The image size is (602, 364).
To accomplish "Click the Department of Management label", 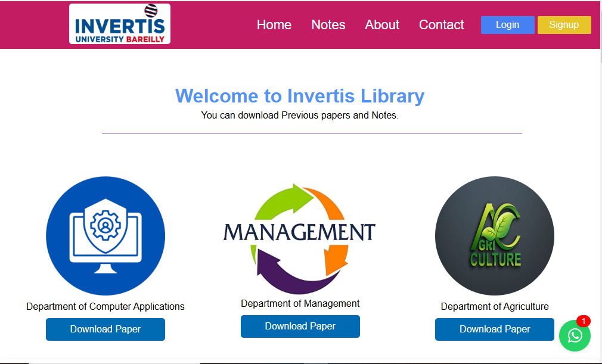I will [x=300, y=304].
